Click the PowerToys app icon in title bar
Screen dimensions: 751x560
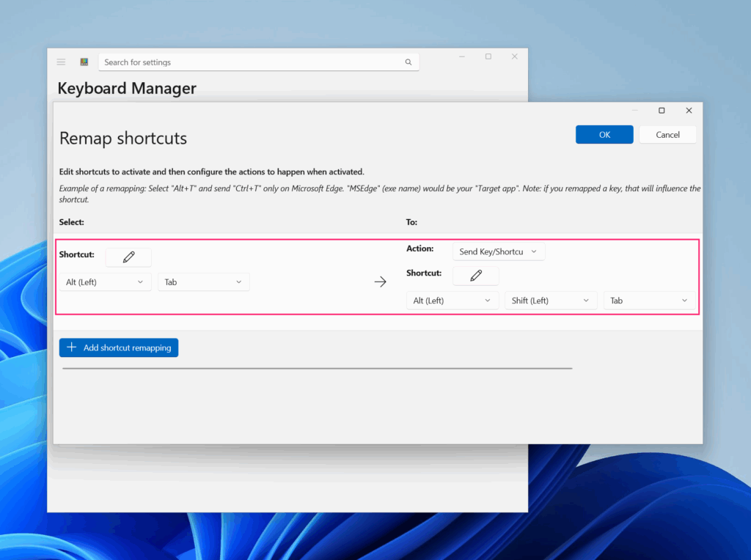click(84, 62)
